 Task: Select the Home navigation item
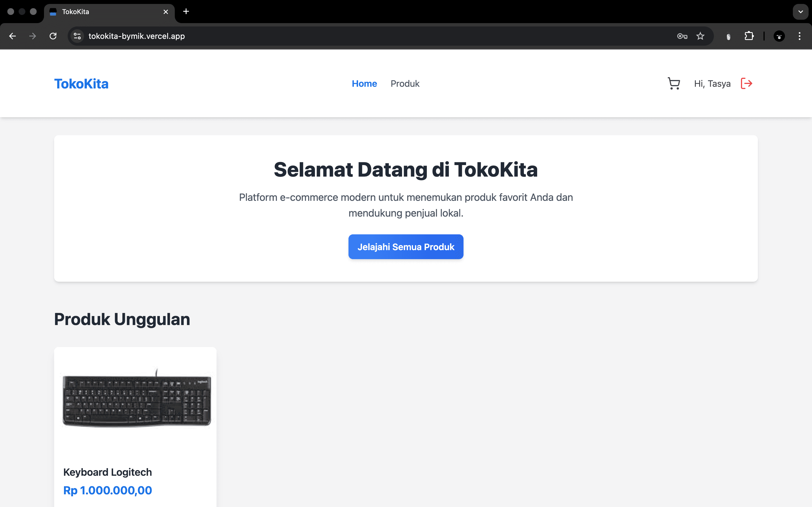pyautogui.click(x=364, y=83)
